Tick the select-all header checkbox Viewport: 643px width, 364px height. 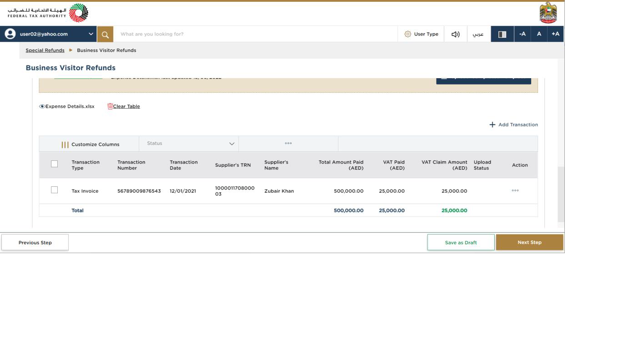point(55,164)
